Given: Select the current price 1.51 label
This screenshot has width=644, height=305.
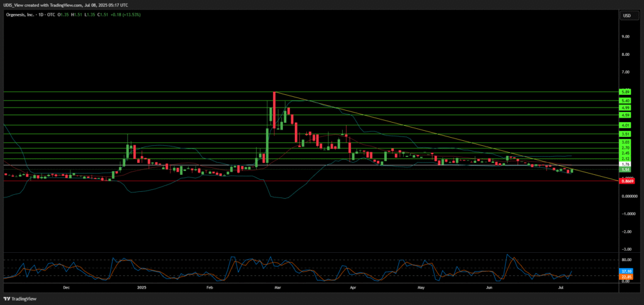Looking at the screenshot, I should 625,170.
